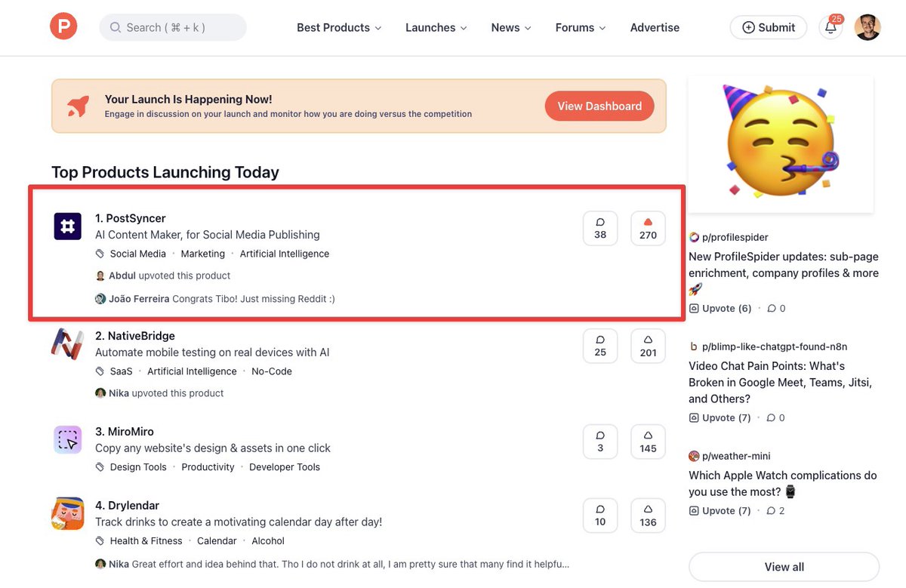Click the rocket icon in launch banner
This screenshot has height=588, width=906.
coord(78,106)
